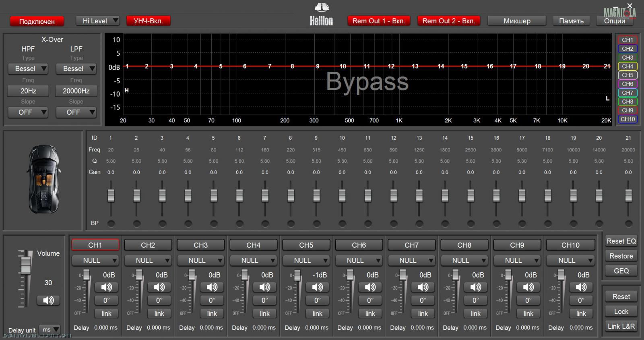Open the Опции options menu
644x340 pixels.
[615, 21]
